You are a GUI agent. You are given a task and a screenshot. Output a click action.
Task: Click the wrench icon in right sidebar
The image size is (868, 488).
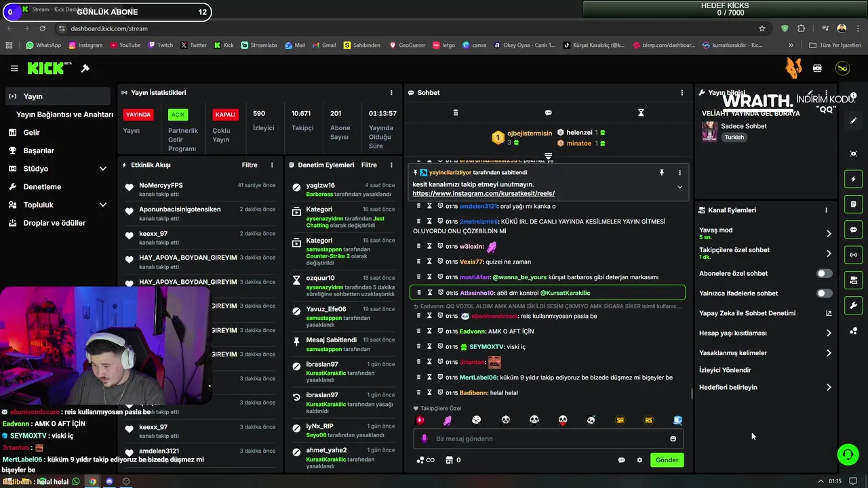[854, 305]
